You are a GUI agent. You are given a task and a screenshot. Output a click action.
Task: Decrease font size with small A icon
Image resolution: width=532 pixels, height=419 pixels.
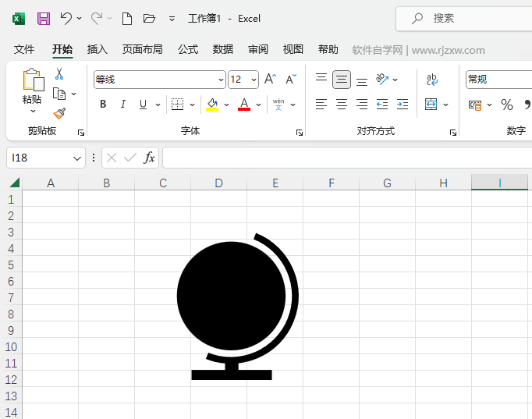291,79
